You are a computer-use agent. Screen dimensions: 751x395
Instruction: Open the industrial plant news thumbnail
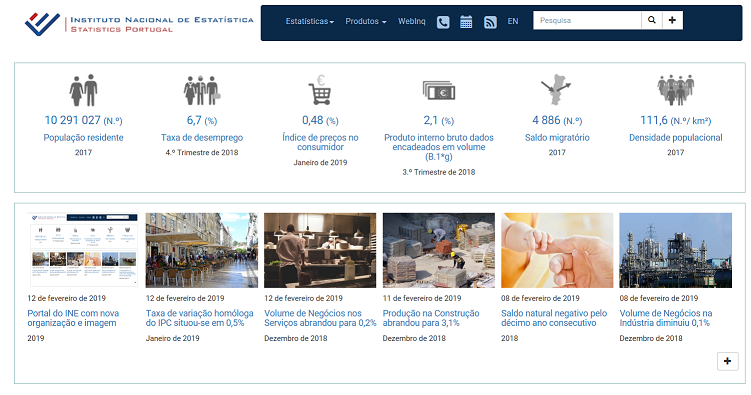675,250
